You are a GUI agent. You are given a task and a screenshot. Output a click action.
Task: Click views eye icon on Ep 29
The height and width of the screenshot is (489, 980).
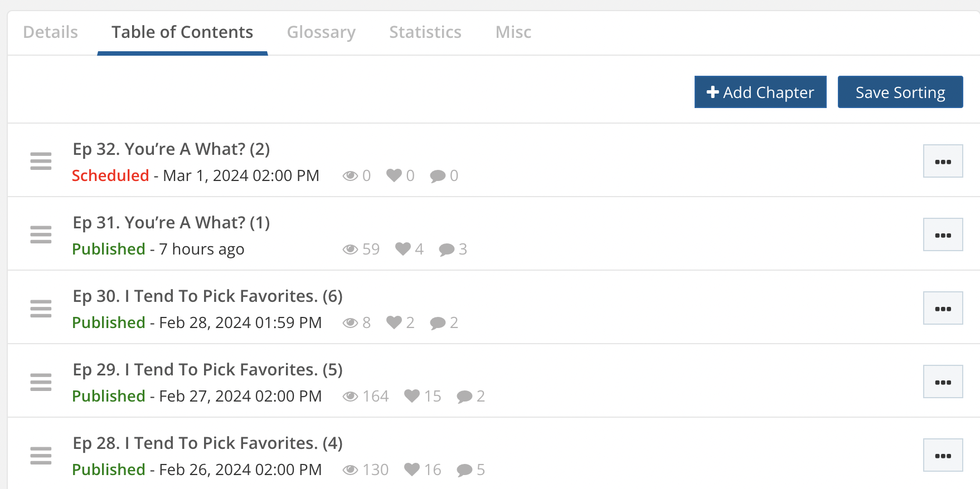[x=350, y=396]
